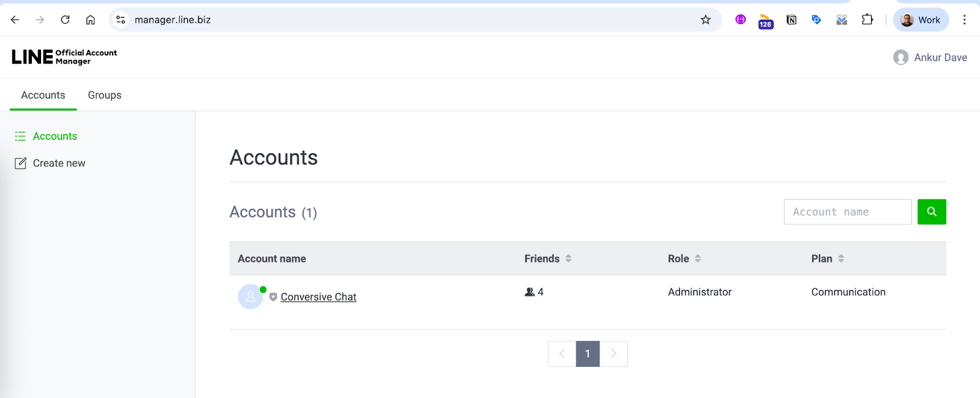This screenshot has width=980, height=398.
Task: Go back to the previous page
Action: click(15, 20)
